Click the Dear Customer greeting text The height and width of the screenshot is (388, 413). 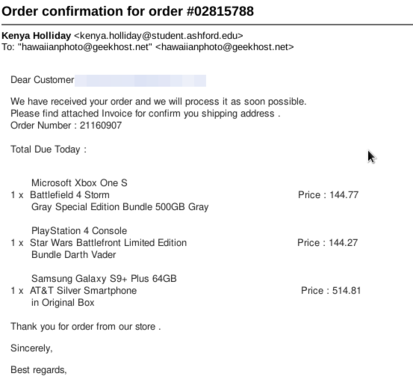[42, 80]
